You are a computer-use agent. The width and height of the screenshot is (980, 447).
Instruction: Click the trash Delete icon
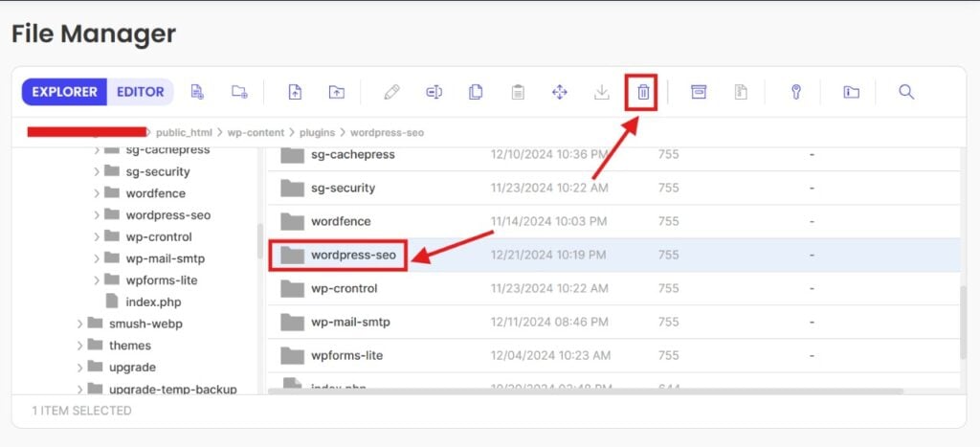(643, 93)
